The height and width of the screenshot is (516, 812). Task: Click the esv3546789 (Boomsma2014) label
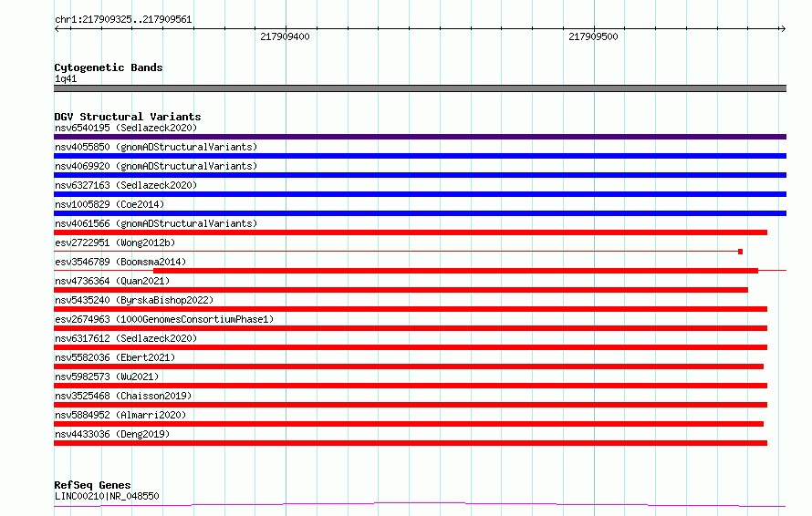click(x=120, y=262)
